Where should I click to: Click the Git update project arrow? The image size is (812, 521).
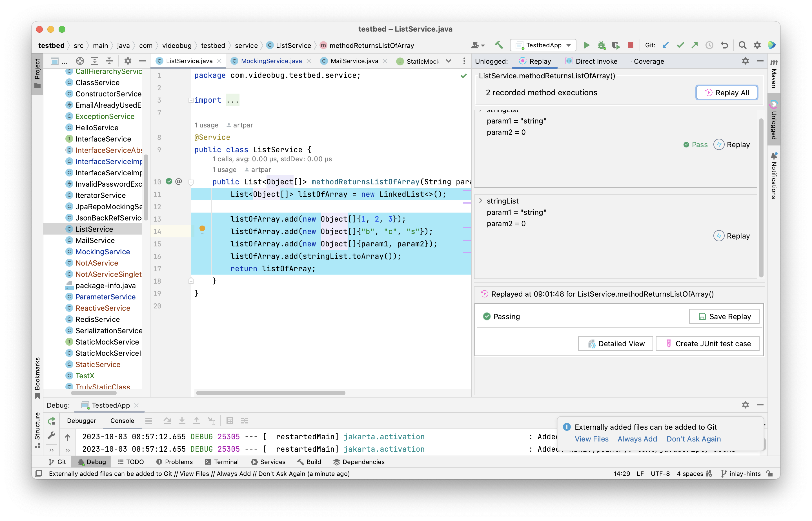(x=665, y=45)
